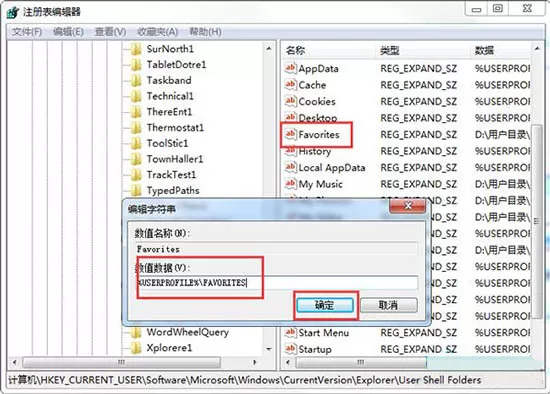Viewport: 550px width, 394px height.
Task: Select the Start Menu value name
Action: (x=324, y=333)
